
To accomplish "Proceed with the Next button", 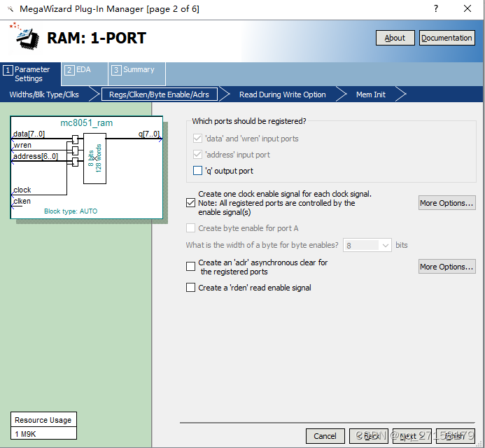I will tap(412, 436).
